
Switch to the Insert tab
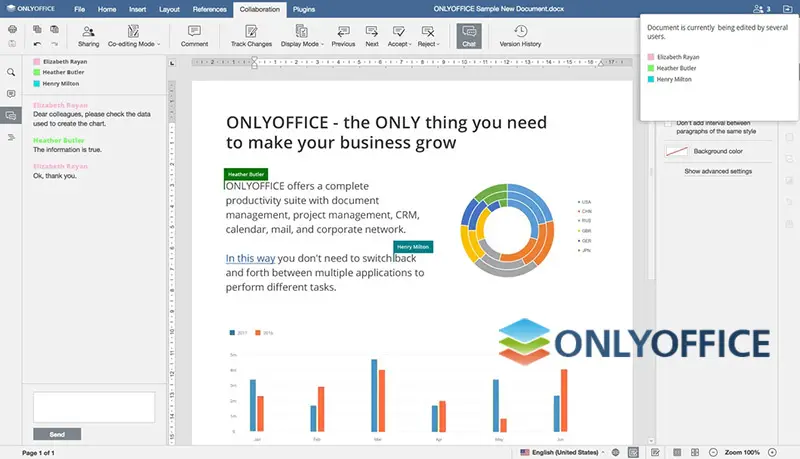pos(137,9)
